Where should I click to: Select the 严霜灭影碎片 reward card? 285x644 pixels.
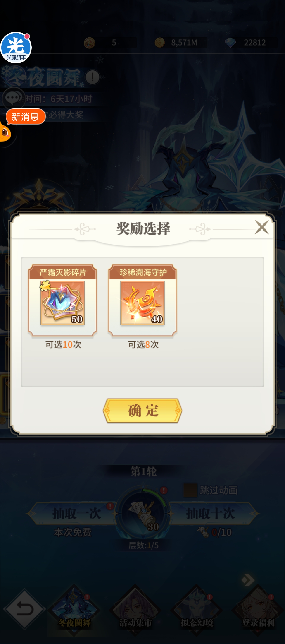pyautogui.click(x=63, y=300)
